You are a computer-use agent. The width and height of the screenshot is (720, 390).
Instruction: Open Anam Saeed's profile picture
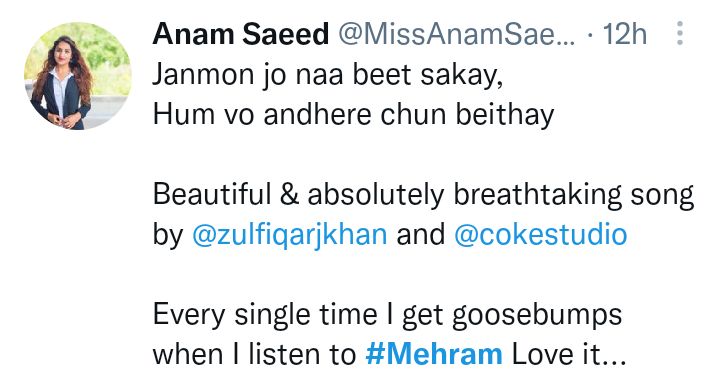point(78,76)
